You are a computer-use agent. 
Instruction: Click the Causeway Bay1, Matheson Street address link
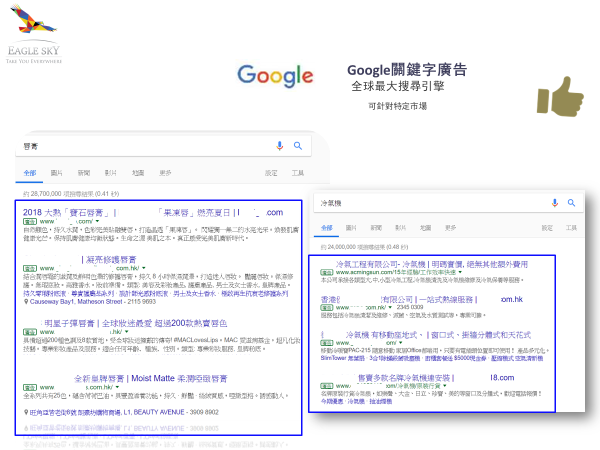click(x=76, y=302)
